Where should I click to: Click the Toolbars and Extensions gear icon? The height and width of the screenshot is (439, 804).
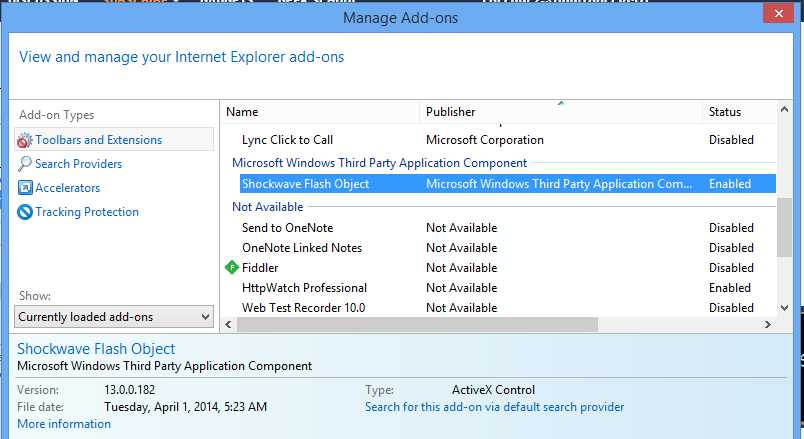[x=24, y=140]
